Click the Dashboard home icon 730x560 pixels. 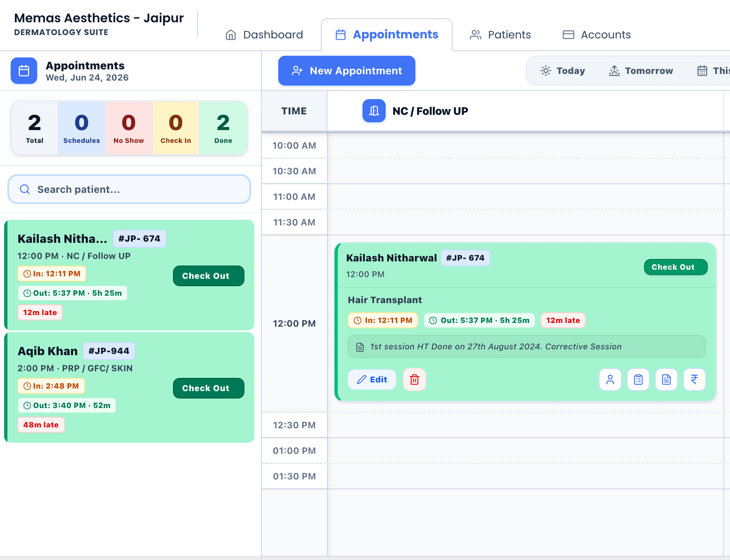[x=231, y=35]
